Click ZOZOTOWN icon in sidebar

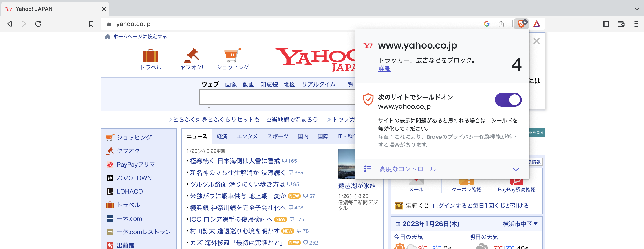pyautogui.click(x=110, y=178)
